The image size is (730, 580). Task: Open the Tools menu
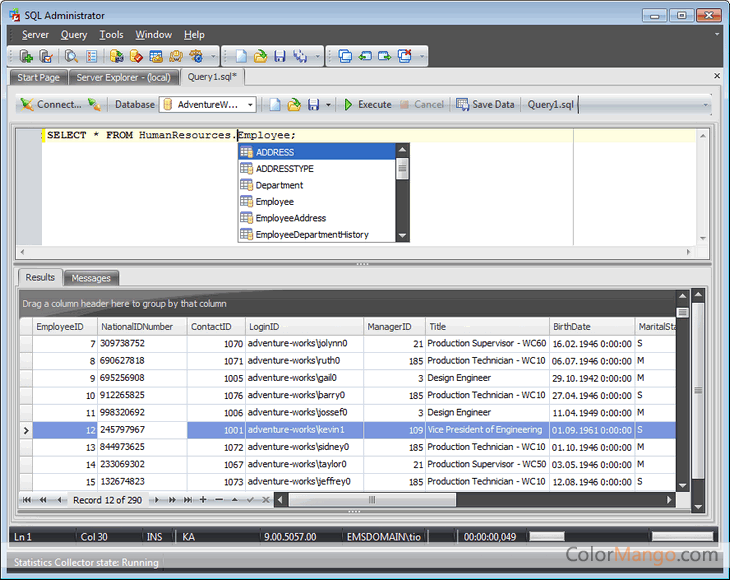(x=111, y=35)
